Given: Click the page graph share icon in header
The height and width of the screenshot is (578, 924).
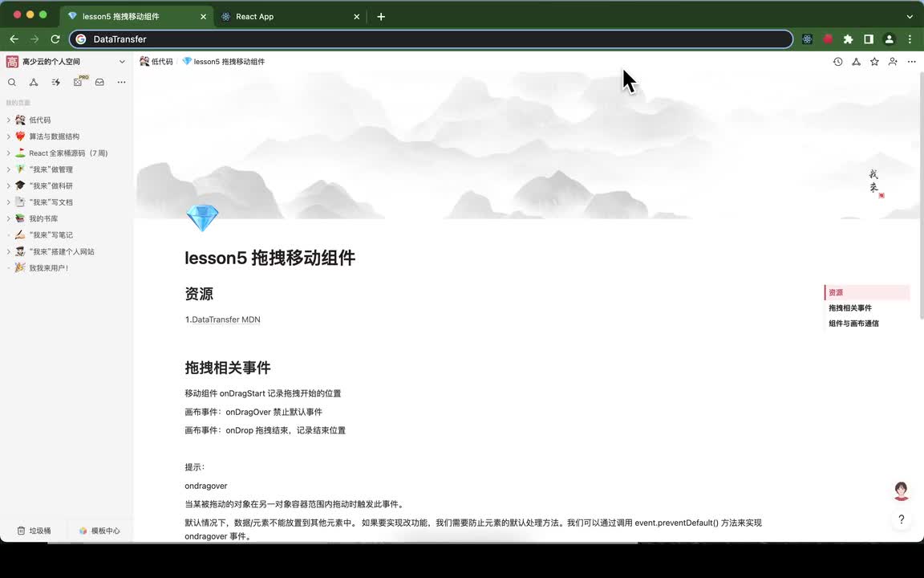Looking at the screenshot, I should pyautogui.click(x=857, y=61).
